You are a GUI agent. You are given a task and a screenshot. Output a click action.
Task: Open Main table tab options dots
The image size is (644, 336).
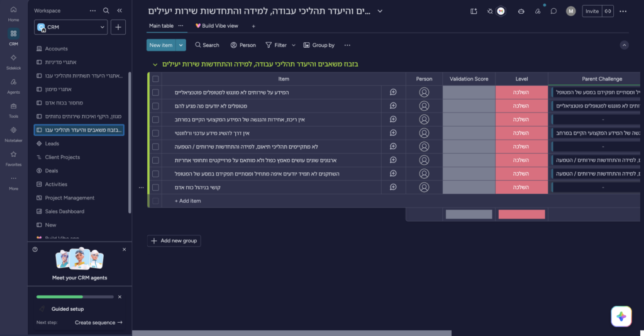coord(180,25)
